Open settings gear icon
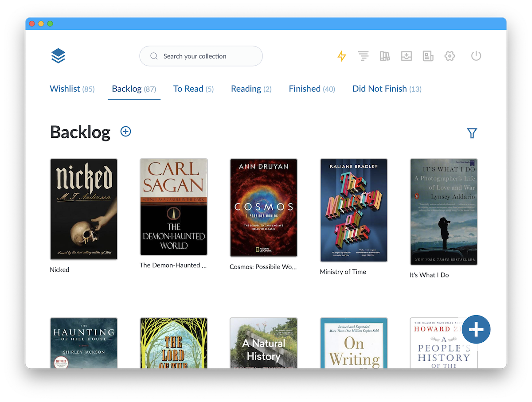The height and width of the screenshot is (402, 532). click(x=450, y=56)
